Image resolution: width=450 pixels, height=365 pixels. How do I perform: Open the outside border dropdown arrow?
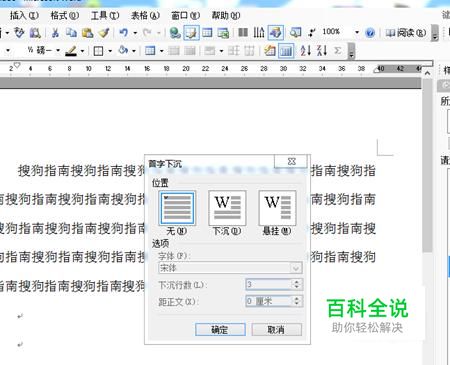coord(110,51)
